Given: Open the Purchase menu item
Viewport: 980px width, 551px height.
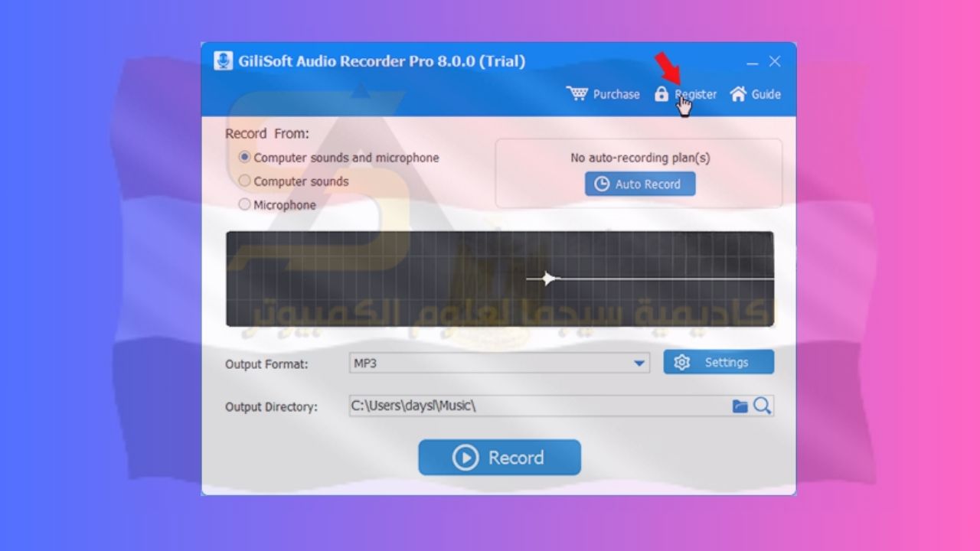Looking at the screenshot, I should pos(603,94).
